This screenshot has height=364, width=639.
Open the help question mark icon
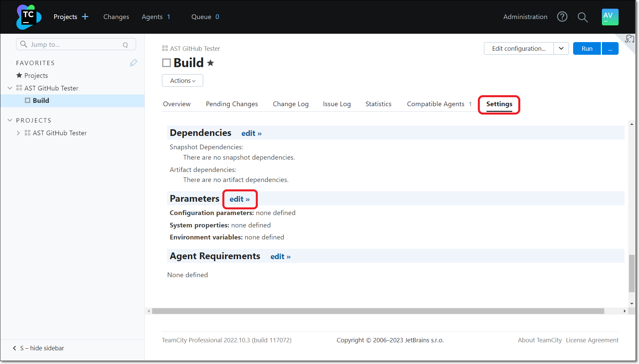(x=562, y=17)
